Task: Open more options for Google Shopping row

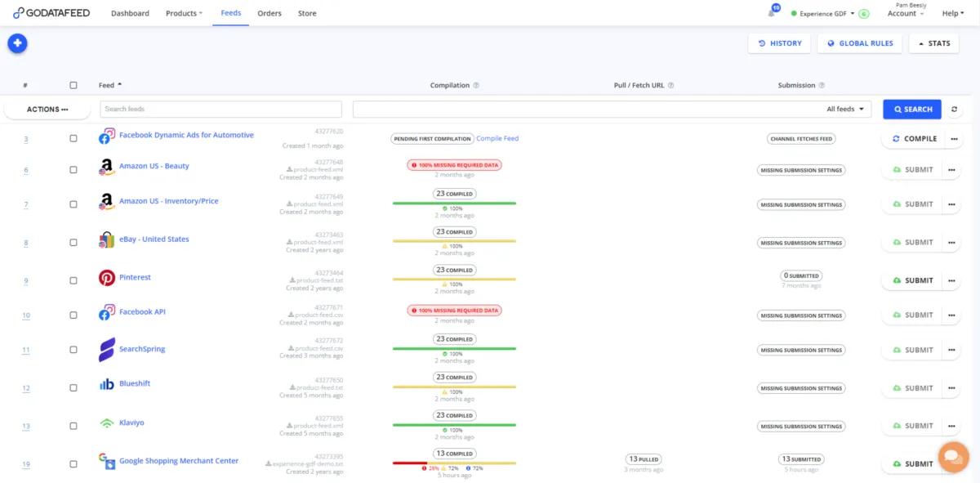Action: click(x=951, y=464)
